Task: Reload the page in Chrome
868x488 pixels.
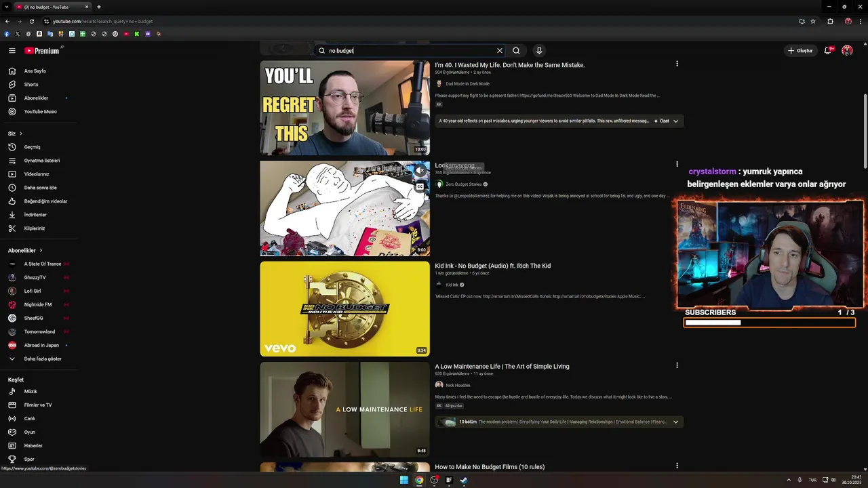Action: tap(32, 21)
